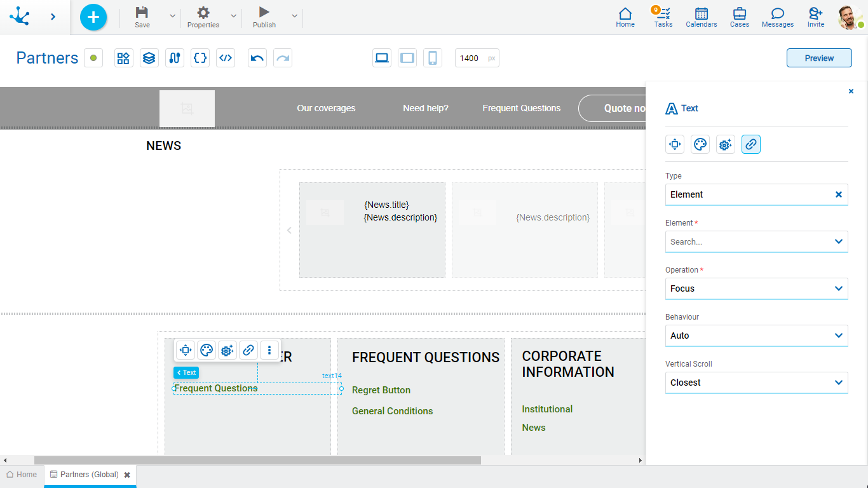The image size is (868, 488).
Task: Click the floating toolbar move icon
Action: click(x=186, y=349)
